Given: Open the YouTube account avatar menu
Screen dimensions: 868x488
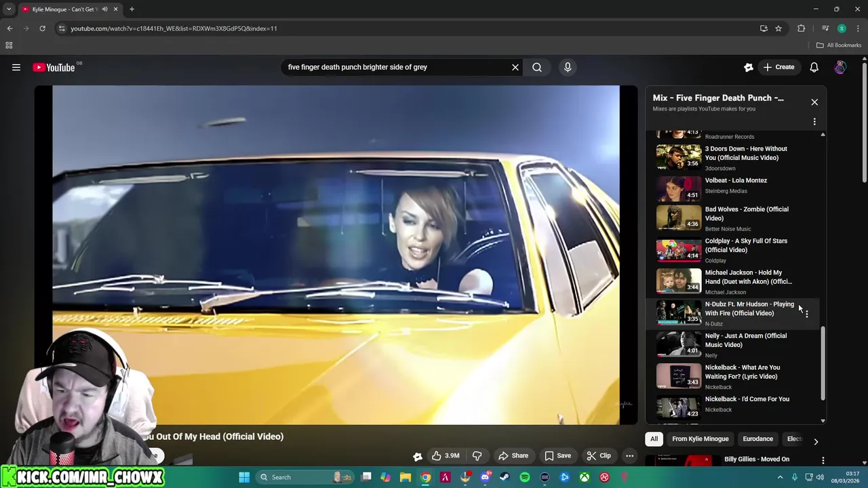Looking at the screenshot, I should coord(840,67).
